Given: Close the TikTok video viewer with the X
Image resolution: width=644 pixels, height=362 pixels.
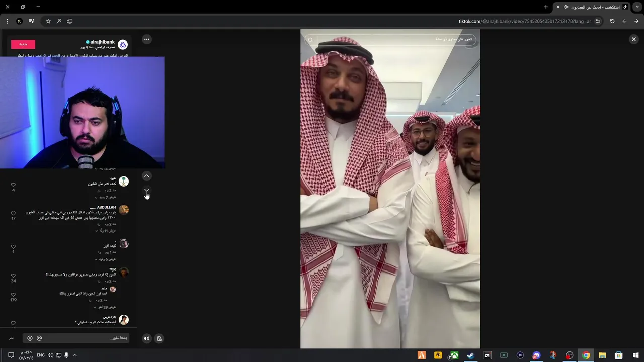Looking at the screenshot, I should point(633,39).
